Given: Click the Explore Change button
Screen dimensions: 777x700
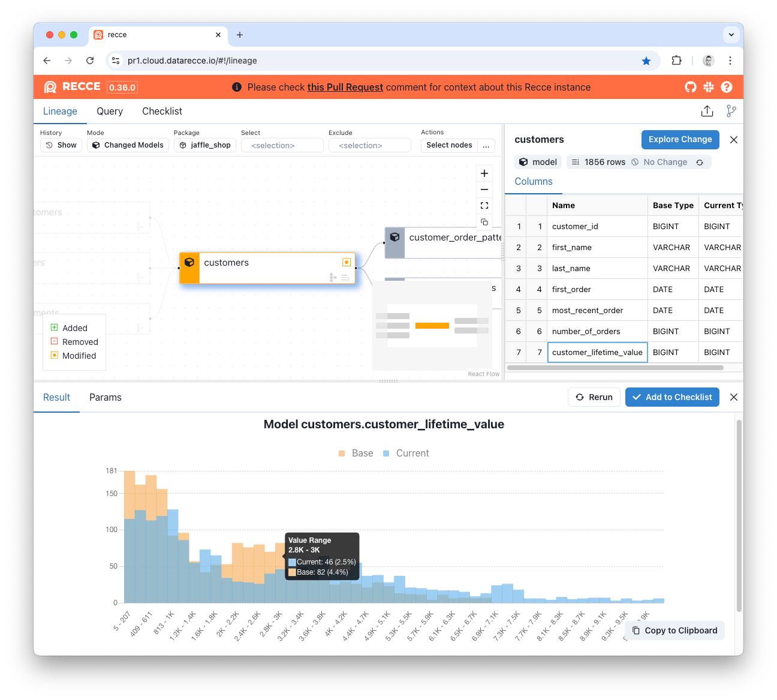Looking at the screenshot, I should [x=680, y=139].
